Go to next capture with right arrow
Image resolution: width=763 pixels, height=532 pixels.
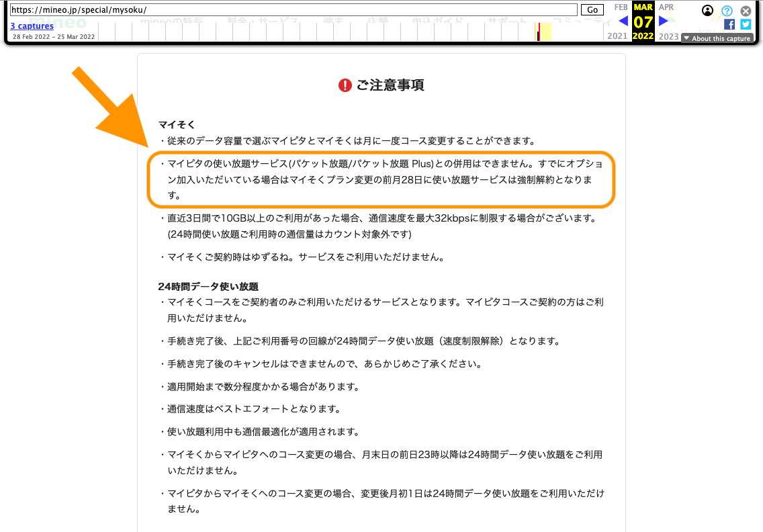coord(663,21)
